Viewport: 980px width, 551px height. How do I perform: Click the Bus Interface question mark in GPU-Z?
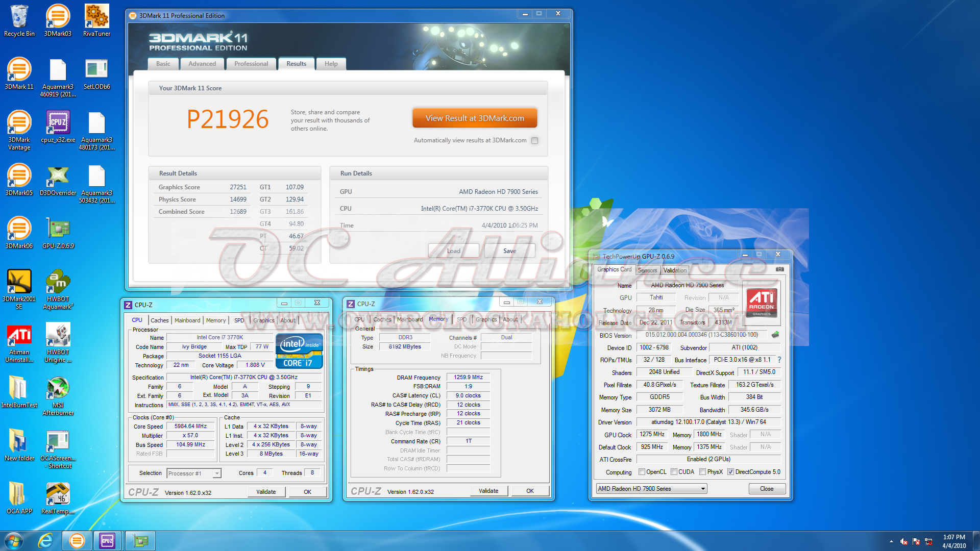point(779,360)
